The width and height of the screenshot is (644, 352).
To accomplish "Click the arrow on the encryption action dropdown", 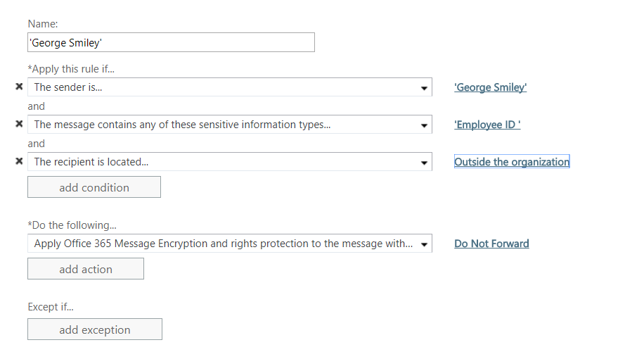I will [x=424, y=244].
